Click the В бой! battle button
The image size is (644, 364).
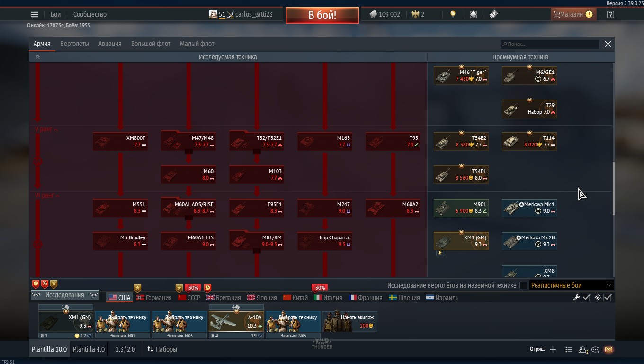322,15
